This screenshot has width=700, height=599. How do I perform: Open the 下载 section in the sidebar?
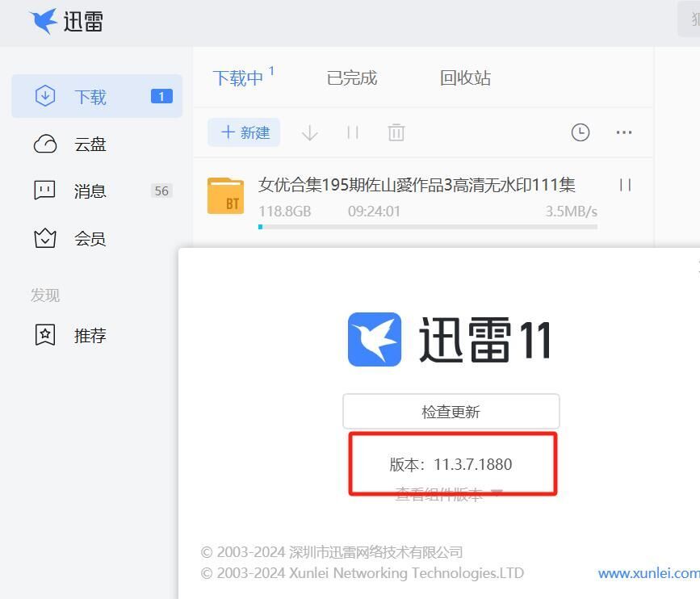[x=90, y=97]
